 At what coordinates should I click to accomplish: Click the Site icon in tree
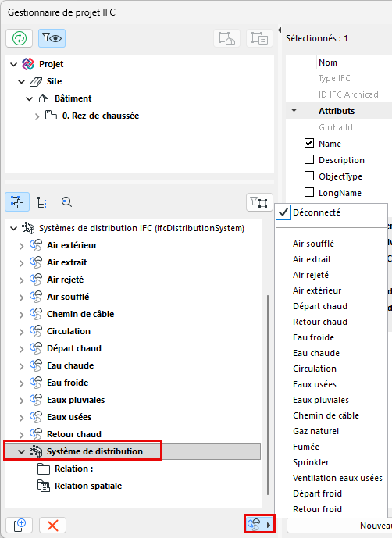pyautogui.click(x=36, y=82)
